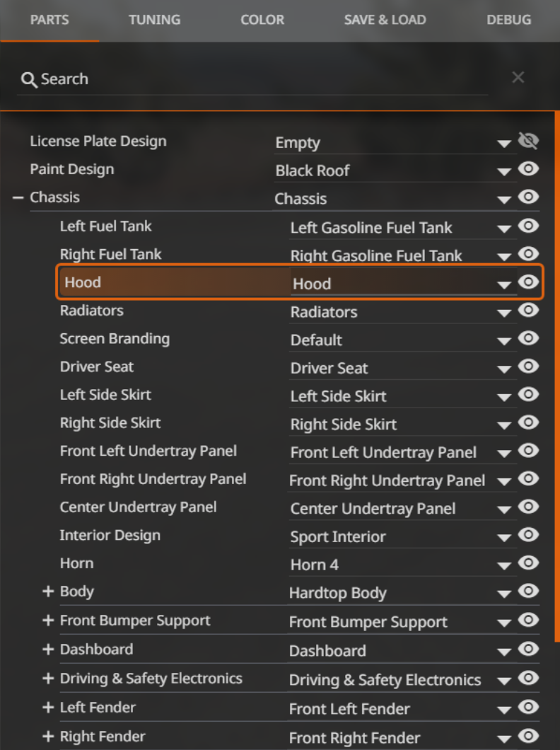Viewport: 560px width, 750px height.
Task: Hide Horn 4 using eye icon
Action: pos(528,563)
